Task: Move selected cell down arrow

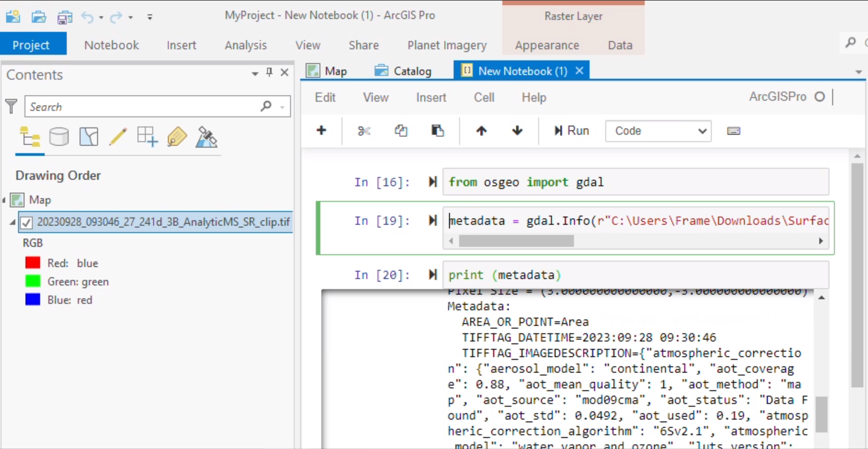Action: [518, 130]
